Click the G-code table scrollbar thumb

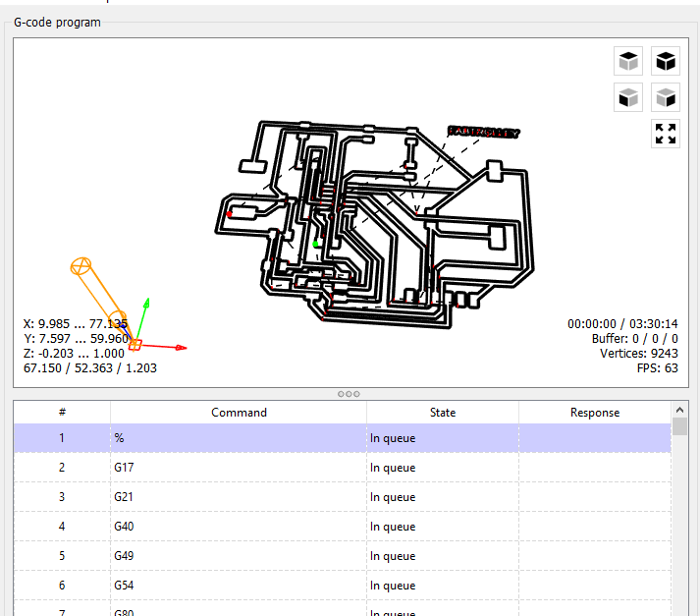pos(679,426)
